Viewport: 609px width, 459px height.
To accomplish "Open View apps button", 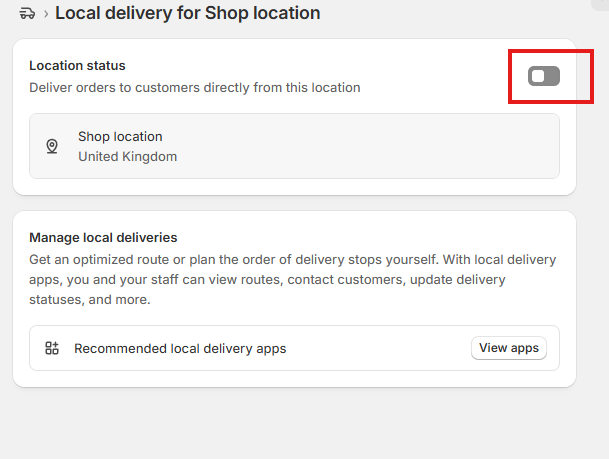I will [509, 348].
